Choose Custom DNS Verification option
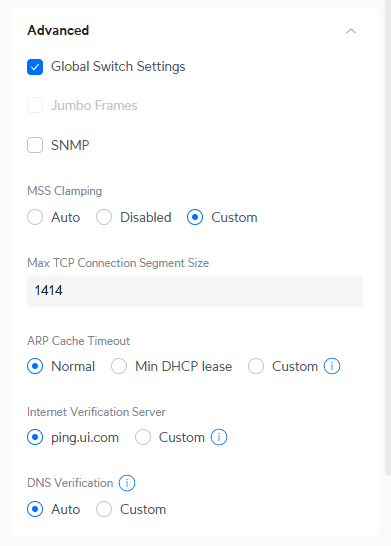 [104, 509]
